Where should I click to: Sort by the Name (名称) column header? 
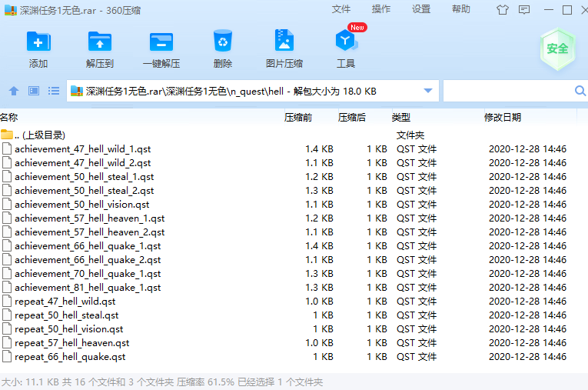click(9, 118)
